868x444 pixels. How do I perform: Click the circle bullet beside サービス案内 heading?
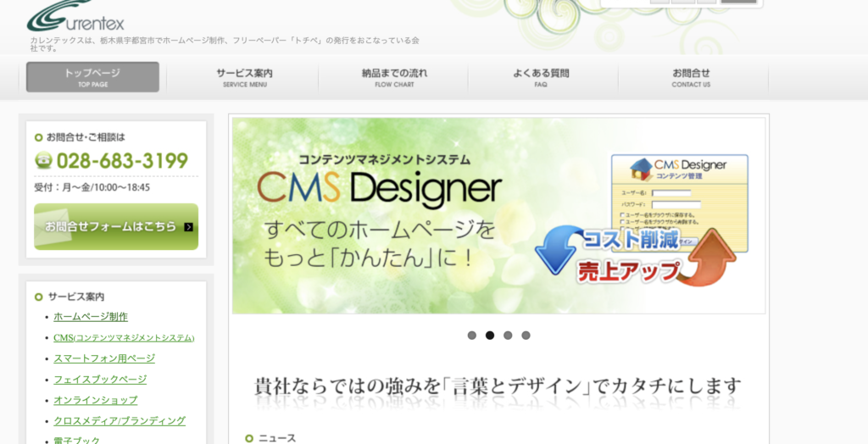click(39, 297)
